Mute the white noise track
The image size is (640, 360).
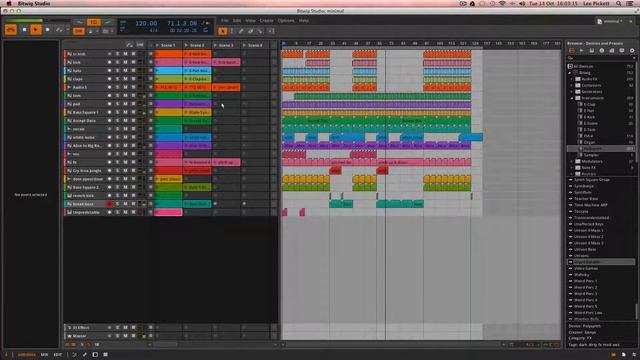click(125, 137)
